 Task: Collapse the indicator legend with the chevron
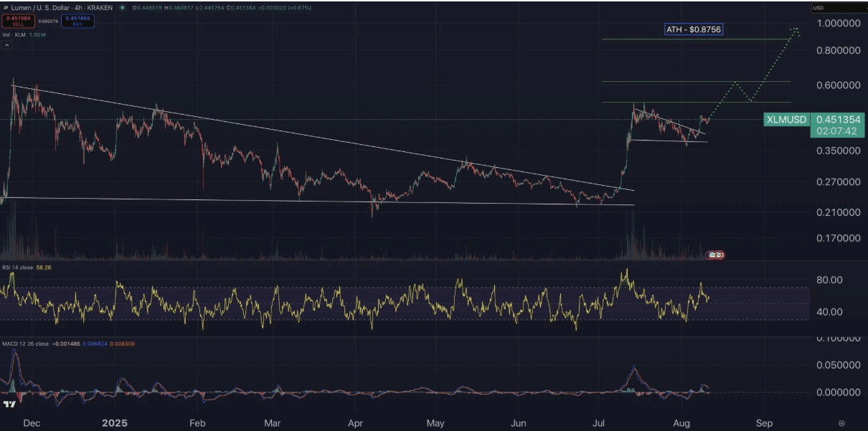6,45
